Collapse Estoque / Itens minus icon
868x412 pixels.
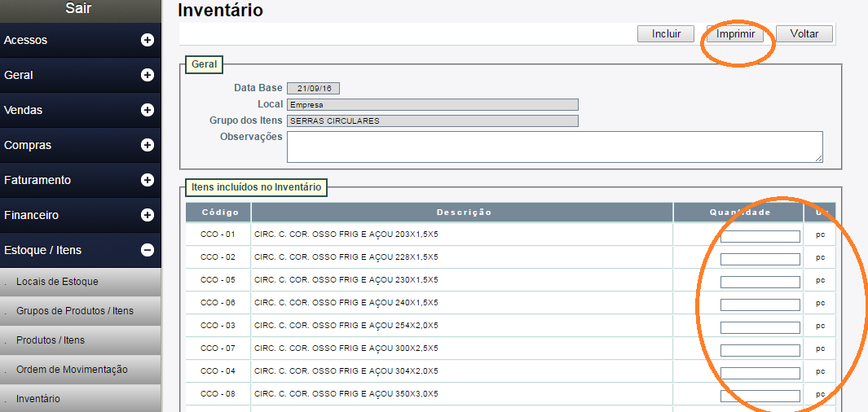coord(148,250)
